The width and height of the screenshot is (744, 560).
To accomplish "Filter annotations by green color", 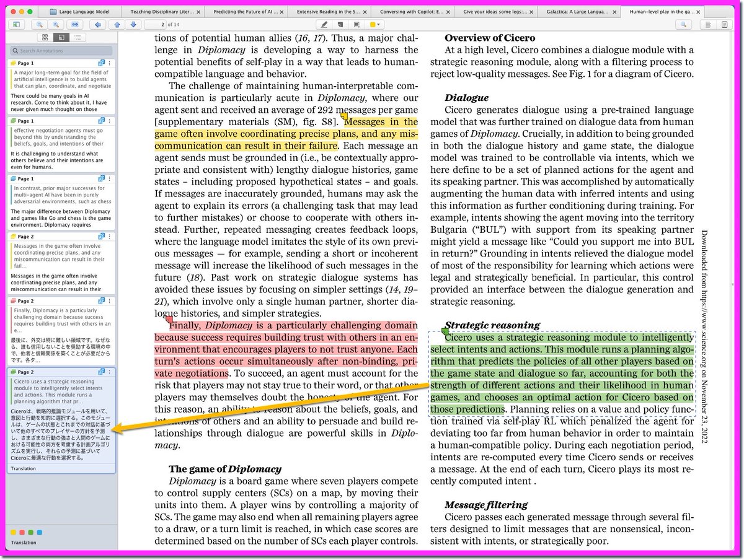I will click(31, 532).
